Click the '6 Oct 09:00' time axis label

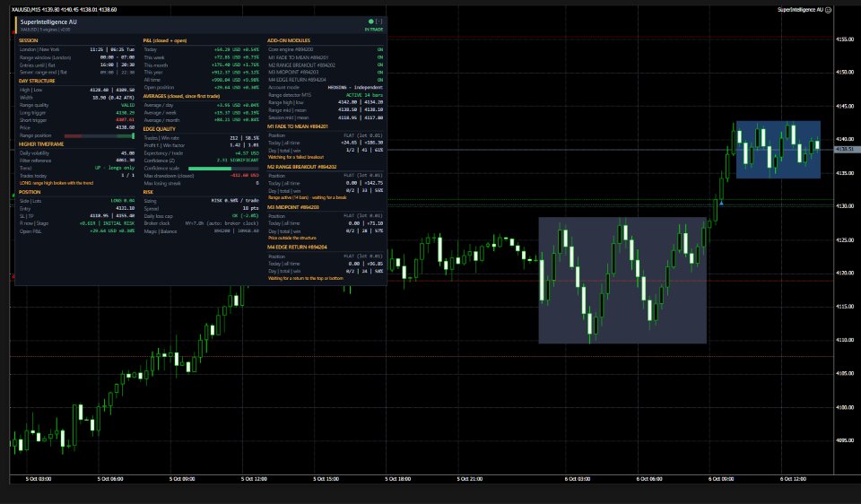(x=720, y=479)
